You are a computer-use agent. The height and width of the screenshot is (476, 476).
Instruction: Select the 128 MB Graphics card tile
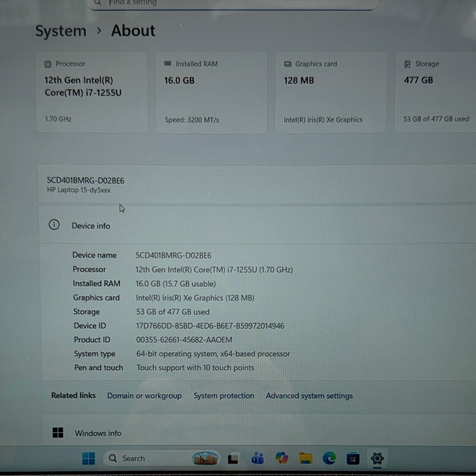331,93
